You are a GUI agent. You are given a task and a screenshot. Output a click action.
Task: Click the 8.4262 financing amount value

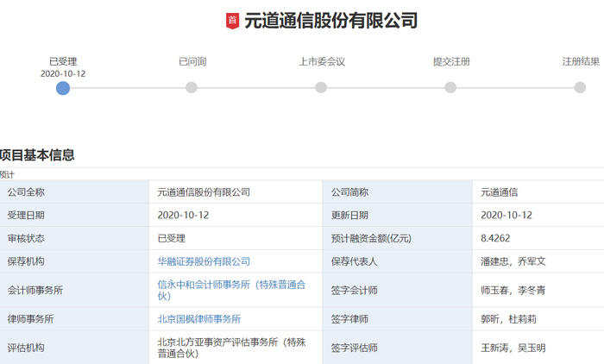[495, 238]
